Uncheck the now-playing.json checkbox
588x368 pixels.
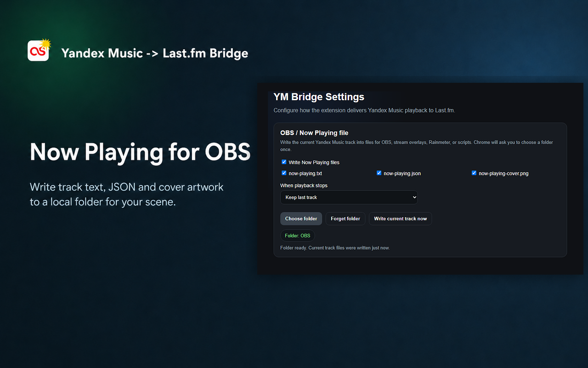(379, 173)
